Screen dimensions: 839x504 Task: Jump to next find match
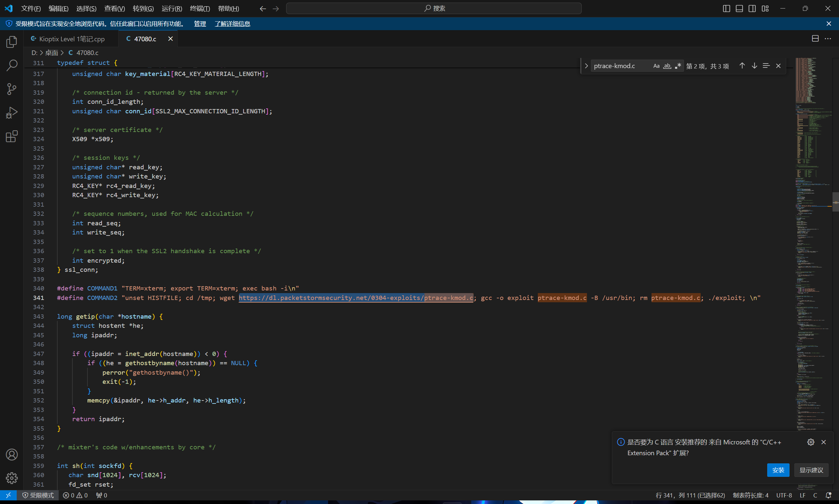pos(754,66)
